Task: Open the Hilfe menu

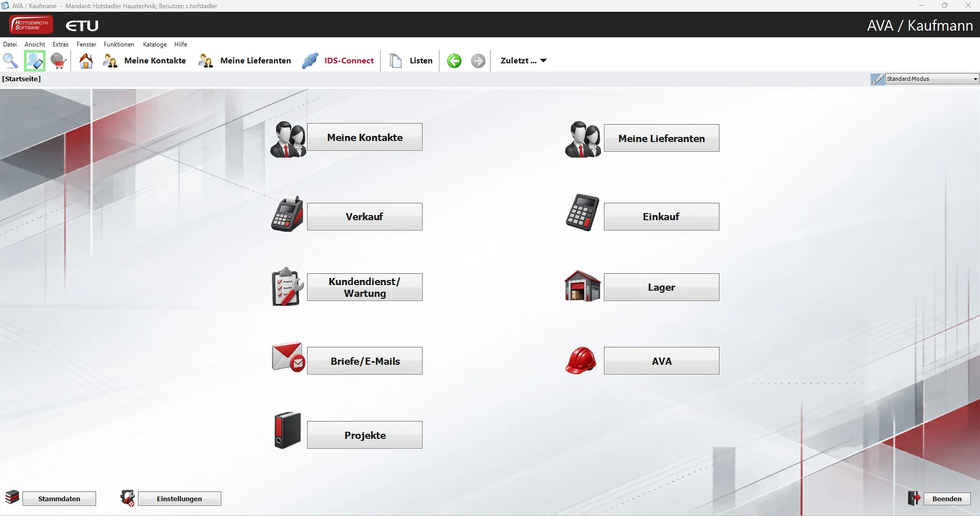Action: click(x=181, y=44)
